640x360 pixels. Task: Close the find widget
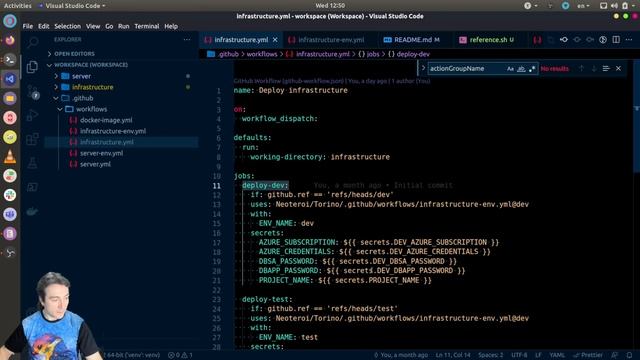[x=618, y=69]
